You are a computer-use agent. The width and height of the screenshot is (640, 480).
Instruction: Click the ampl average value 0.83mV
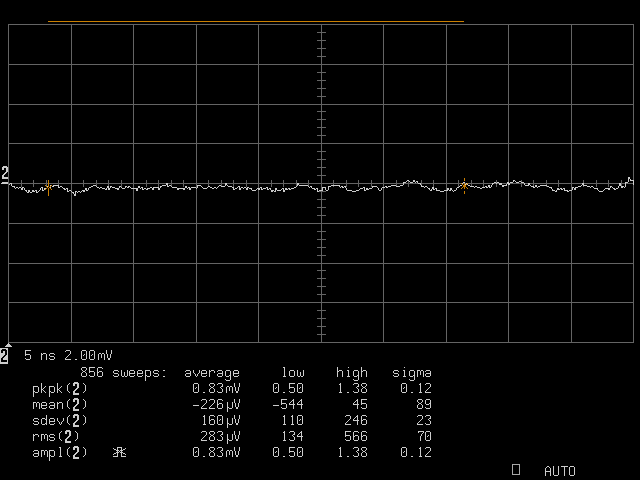coord(216,452)
